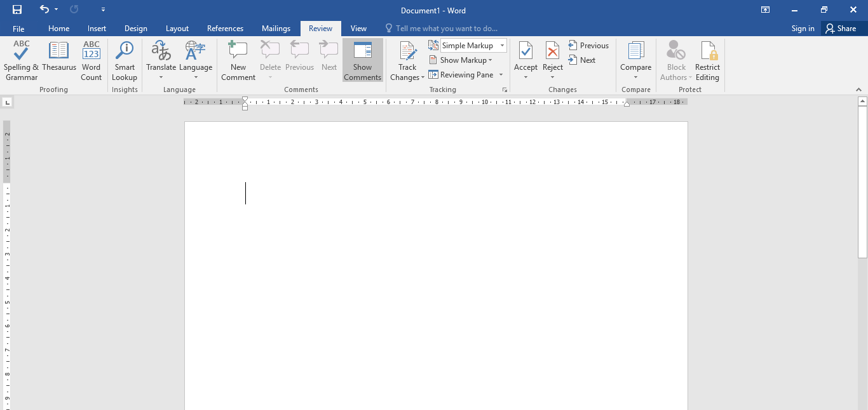Launch Smart Lookup
The height and width of the screenshot is (410, 868).
pyautogui.click(x=125, y=60)
